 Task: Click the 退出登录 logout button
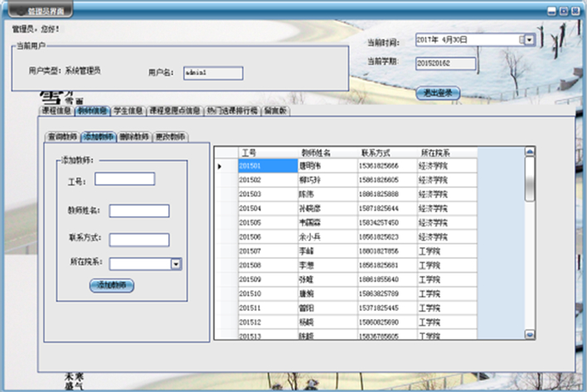(x=438, y=93)
